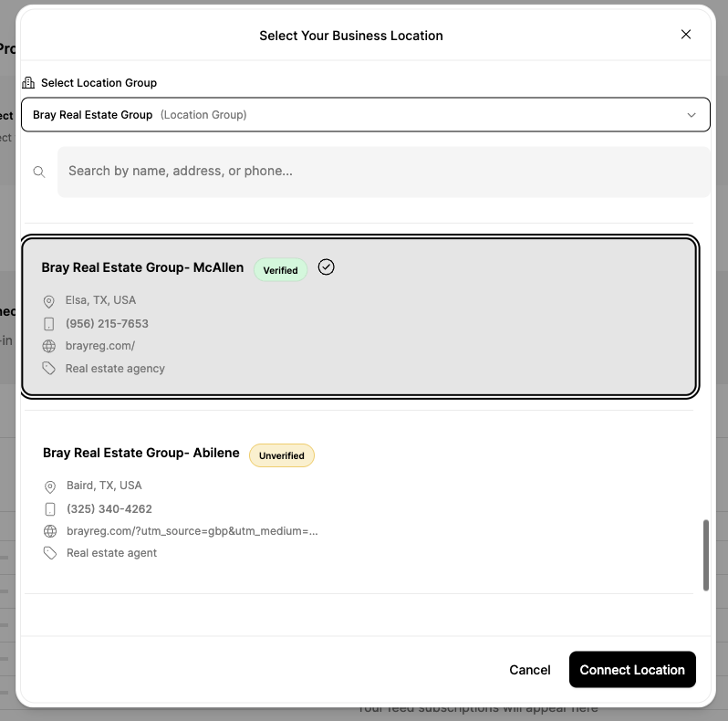This screenshot has width=728, height=721.
Task: Click the Connect Location button
Action: pyautogui.click(x=631, y=670)
